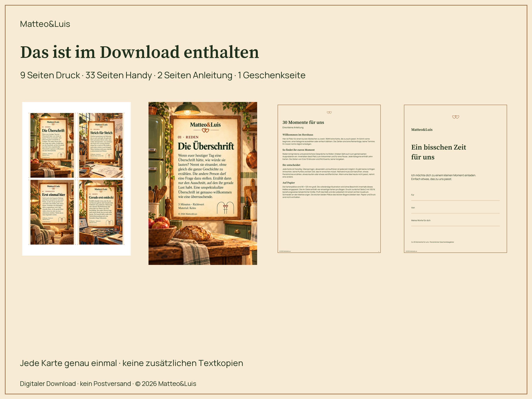Click the 'Eine kleine Anleitung' subtitle
Viewport: 532px width, 399px height.
click(293, 127)
